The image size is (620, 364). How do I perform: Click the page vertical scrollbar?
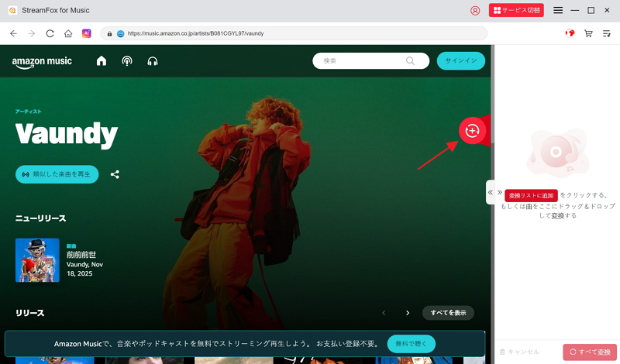[x=492, y=94]
